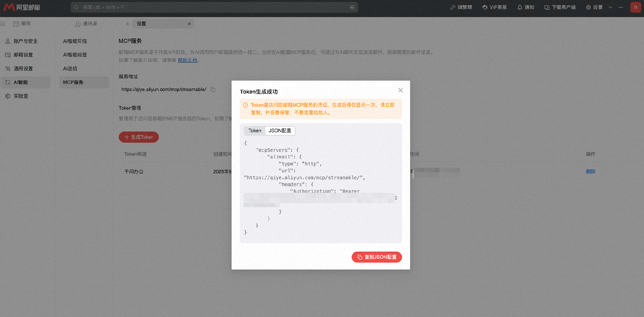Click the Alibaba Mail logo
The image size is (644, 317).
point(22,7)
